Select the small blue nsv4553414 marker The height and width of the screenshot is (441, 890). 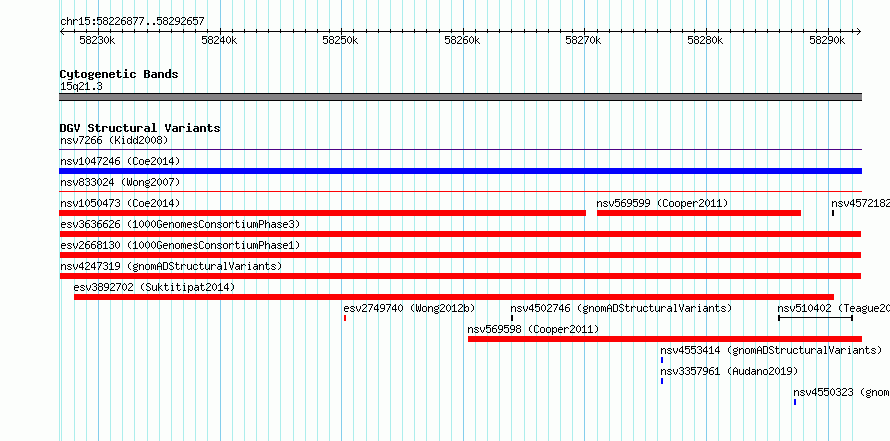pyautogui.click(x=662, y=360)
